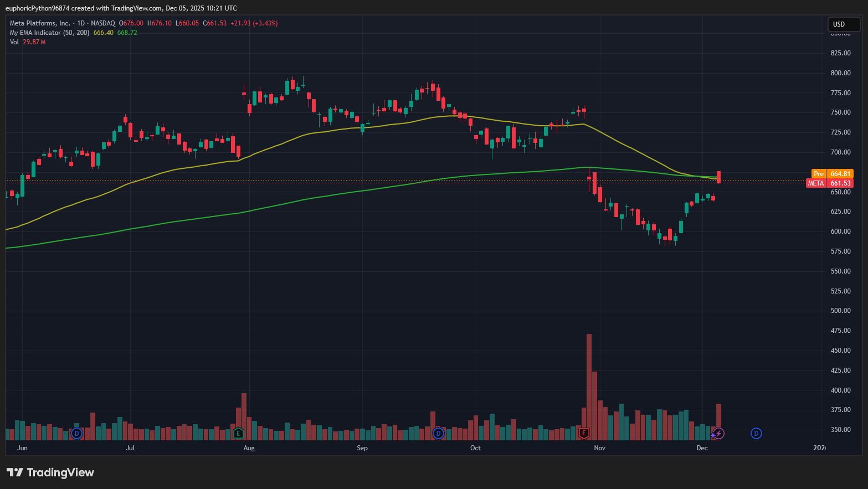Click the close value C661.53
This screenshot has height=489, width=868.
[215, 23]
